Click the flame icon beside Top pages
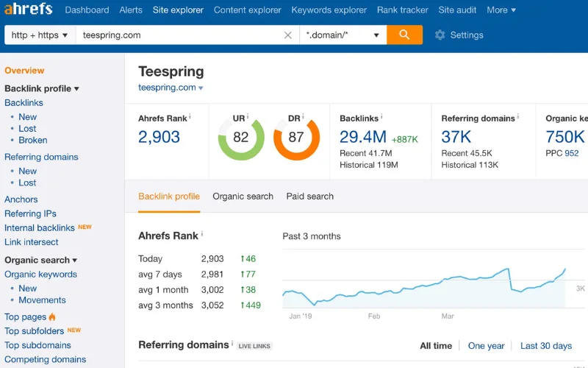The image size is (588, 368). click(x=52, y=317)
